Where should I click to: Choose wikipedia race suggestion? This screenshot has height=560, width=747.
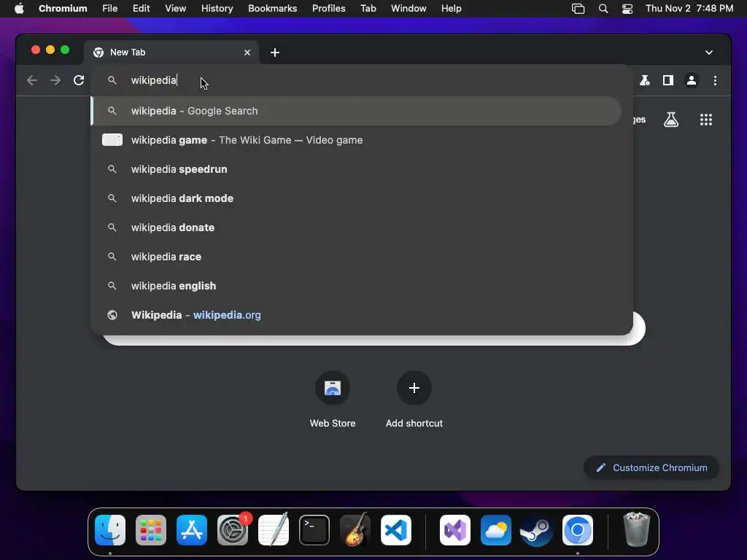356,257
